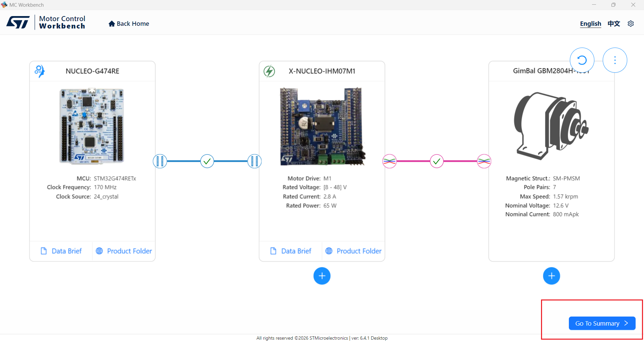Click the pink connection checkmark to motor
The image size is (644, 341).
point(437,161)
